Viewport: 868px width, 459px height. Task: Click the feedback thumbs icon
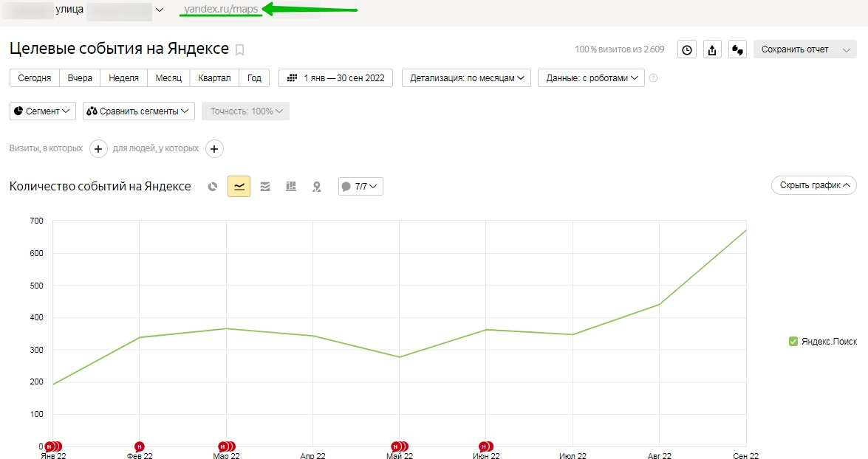(x=737, y=49)
